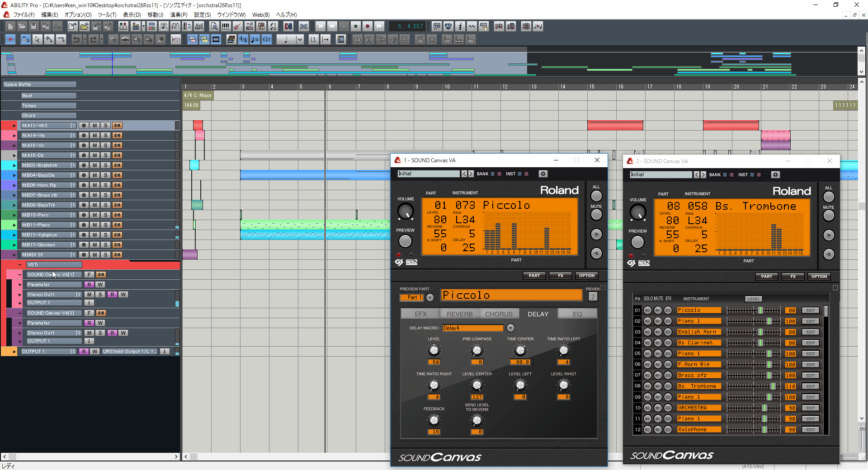868x470 pixels.
Task: Toggle ALL round button in SOUND Canvas VA 1
Action: [596, 196]
